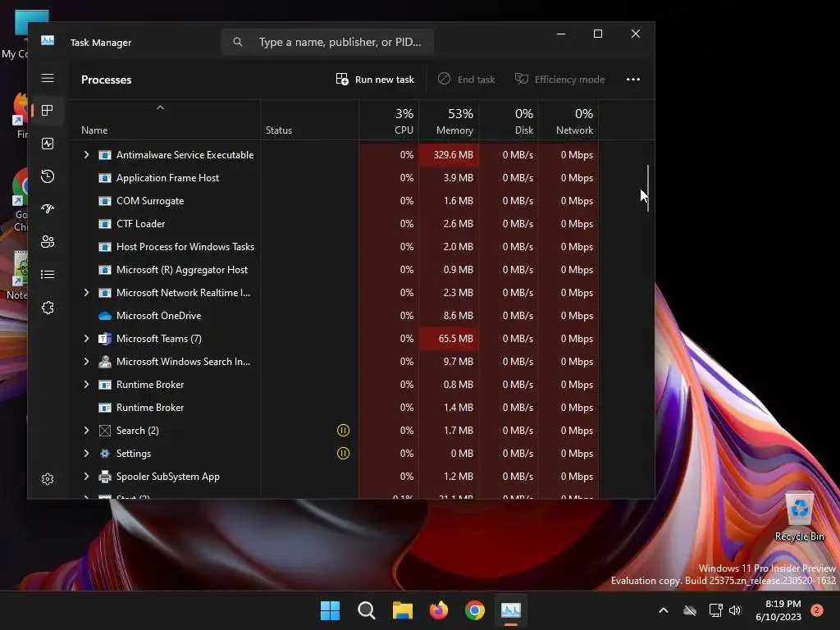
Task: Open the three-dot more options menu
Action: (x=633, y=80)
